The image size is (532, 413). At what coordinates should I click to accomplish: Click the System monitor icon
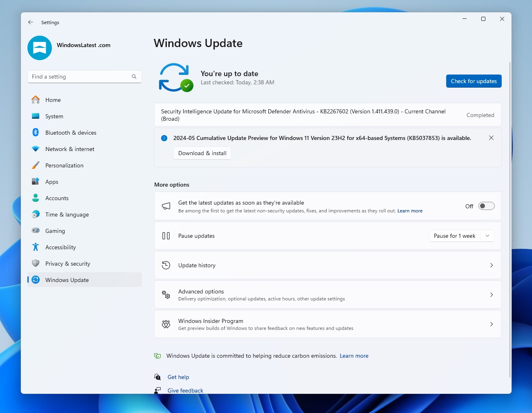pyautogui.click(x=36, y=116)
